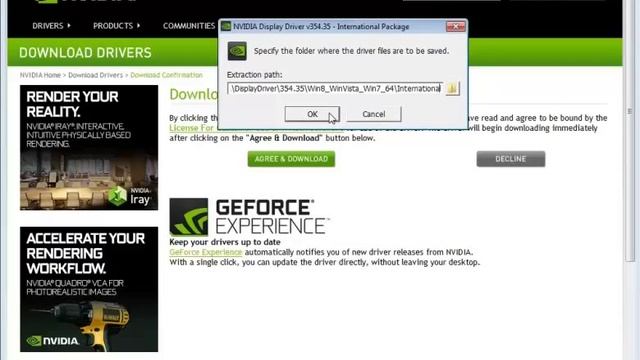Open the Communities menu

click(189, 26)
